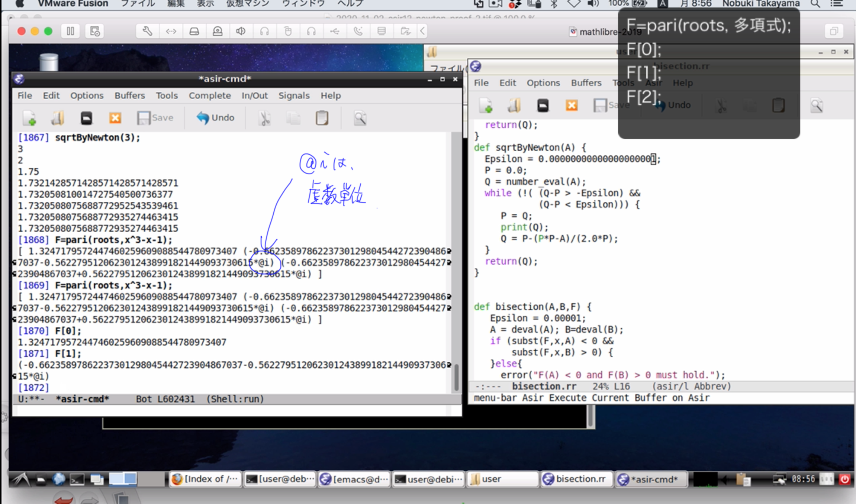Click Save in asir-cmd toolbar
The width and height of the screenshot is (856, 504).
coord(155,118)
